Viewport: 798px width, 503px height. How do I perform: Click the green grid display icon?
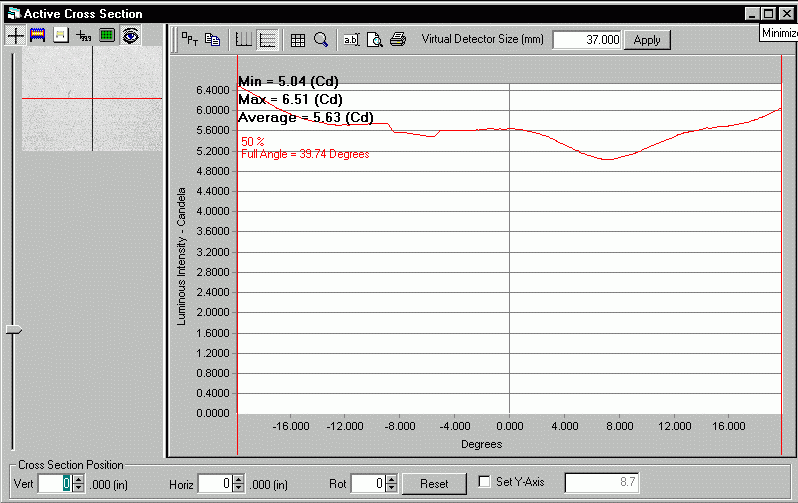click(107, 35)
